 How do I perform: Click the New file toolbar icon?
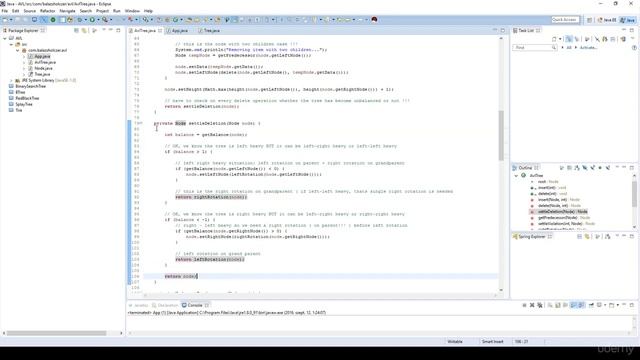[4, 20]
